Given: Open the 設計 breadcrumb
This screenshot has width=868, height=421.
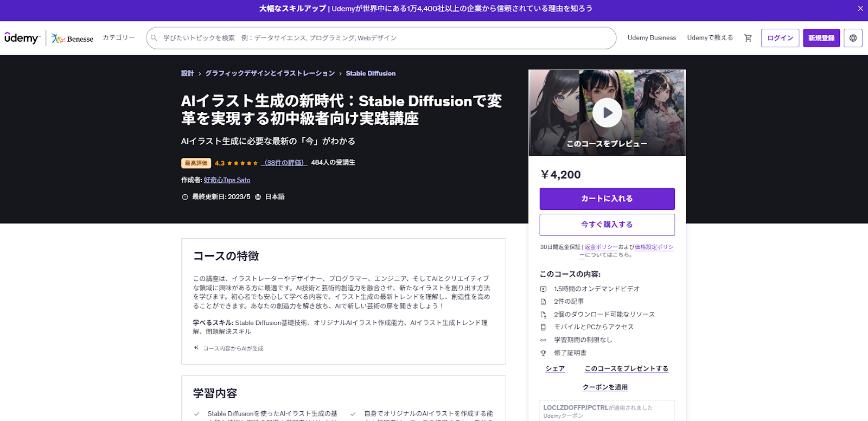Looking at the screenshot, I should 187,73.
